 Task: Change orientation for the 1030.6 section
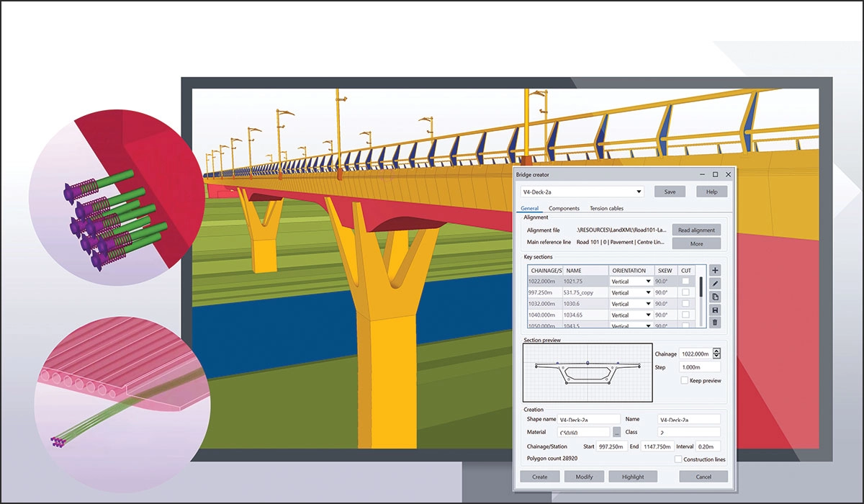click(648, 304)
